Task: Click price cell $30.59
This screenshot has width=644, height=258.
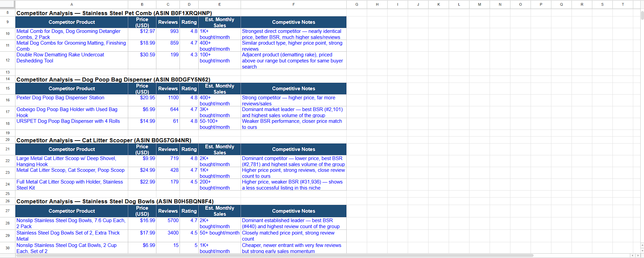Action: (142, 60)
